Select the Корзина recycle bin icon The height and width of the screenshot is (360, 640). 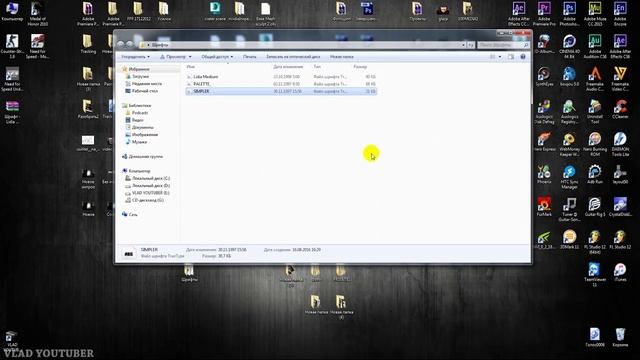click(620, 337)
